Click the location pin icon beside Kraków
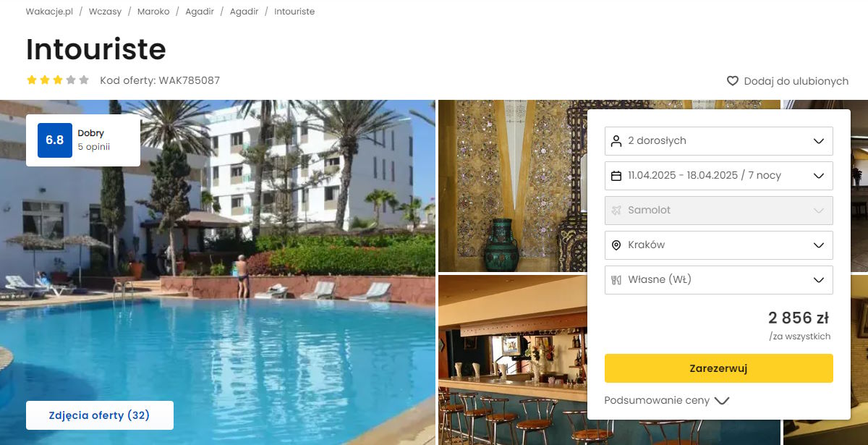 pyautogui.click(x=616, y=245)
